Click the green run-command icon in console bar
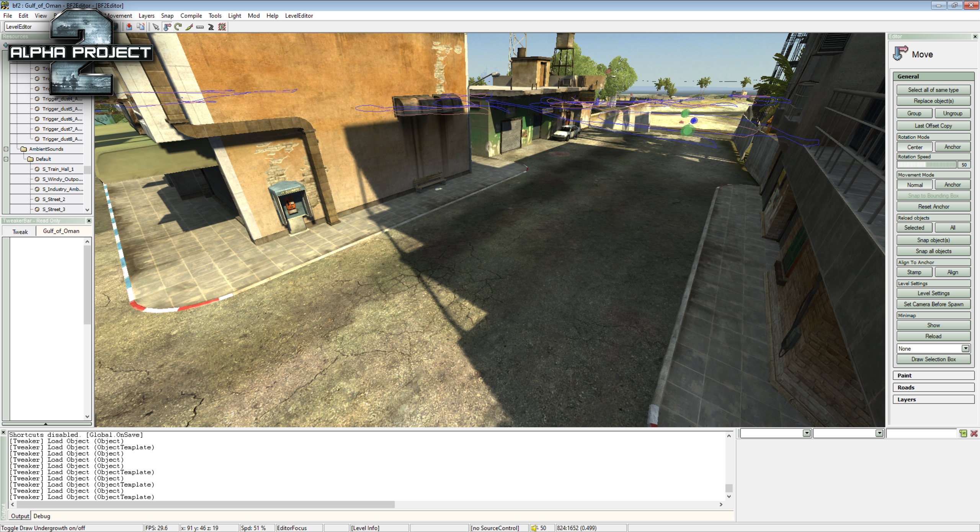Image resolution: width=980 pixels, height=532 pixels. click(x=963, y=433)
